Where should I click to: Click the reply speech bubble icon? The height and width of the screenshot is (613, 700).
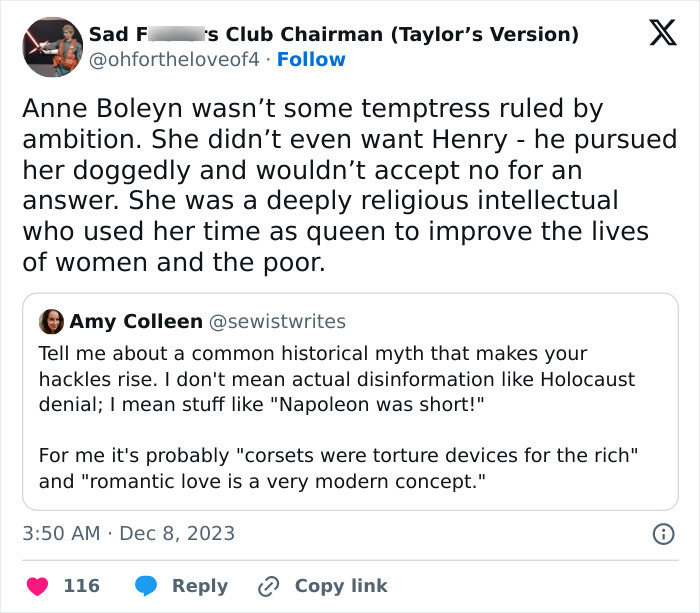145,586
